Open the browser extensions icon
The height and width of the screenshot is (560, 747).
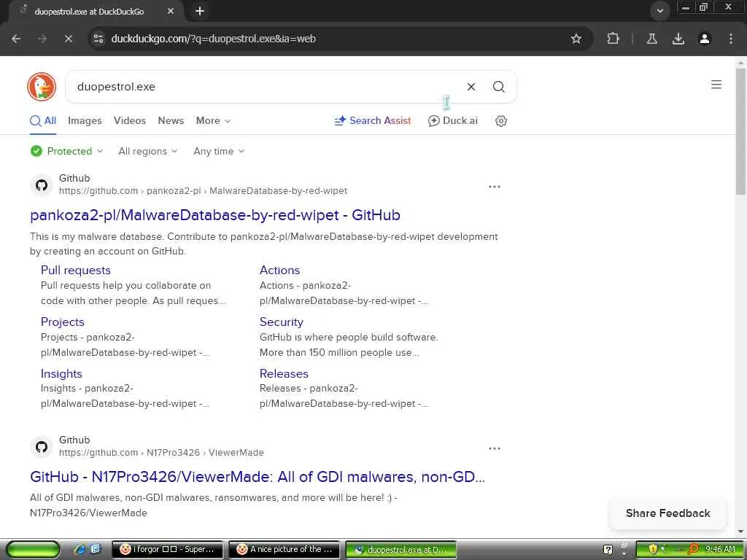click(613, 39)
